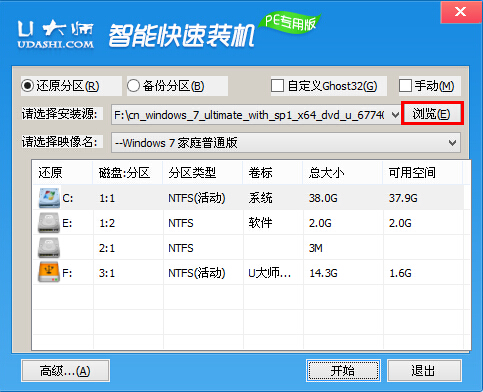Expand the install source dropdown arrow
Image resolution: width=483 pixels, height=392 pixels.
395,115
